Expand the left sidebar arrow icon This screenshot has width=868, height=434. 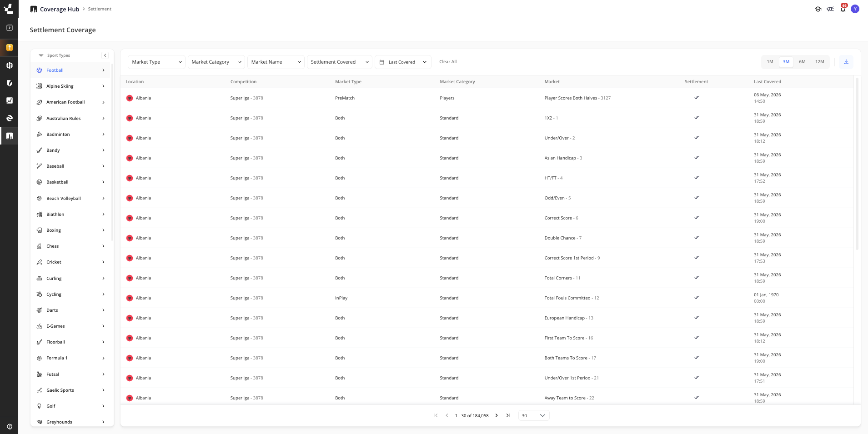[x=9, y=28]
